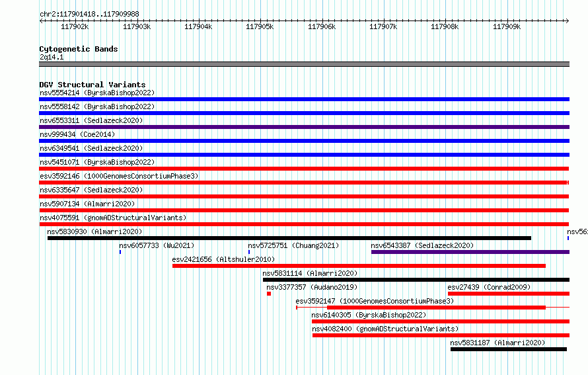Click the nsv6335647 (Sedlazeck2020) label

pos(91,190)
